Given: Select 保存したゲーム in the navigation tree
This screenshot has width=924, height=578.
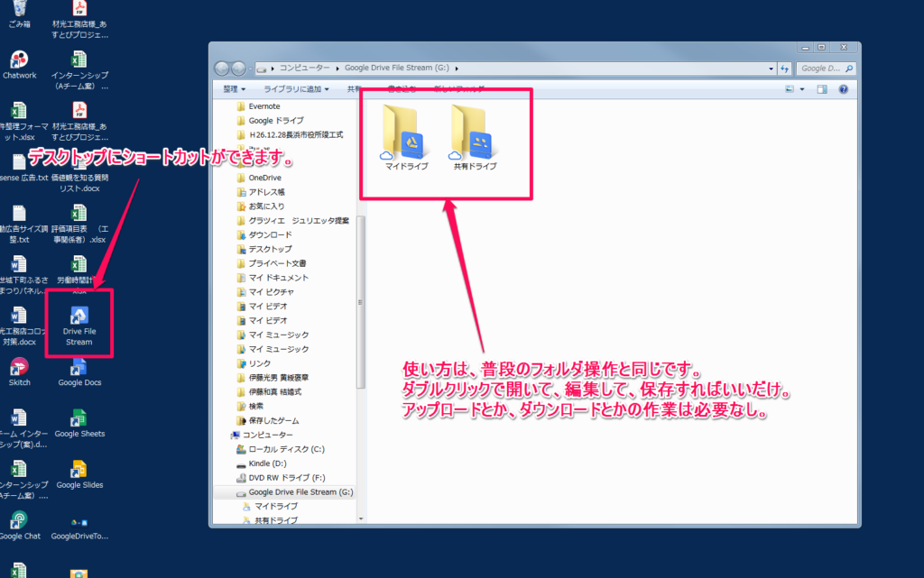Looking at the screenshot, I should tap(273, 421).
